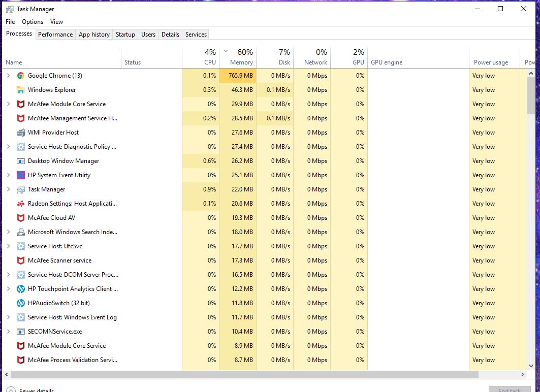Click the SECOMNService.exe icon

coord(21,332)
